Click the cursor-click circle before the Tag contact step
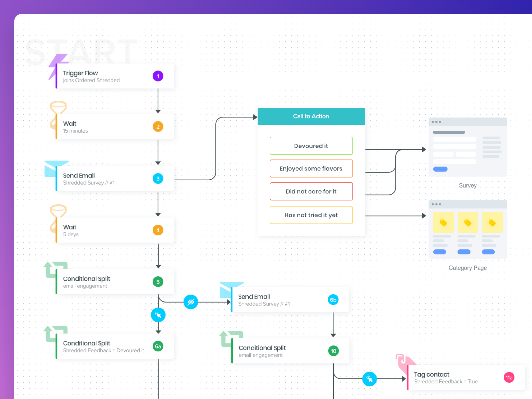Viewport: 532px width, 399px height. click(x=369, y=379)
